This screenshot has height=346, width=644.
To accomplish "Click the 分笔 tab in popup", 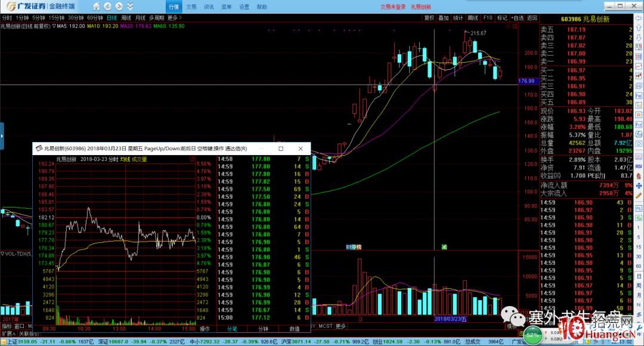I will coord(232,329).
